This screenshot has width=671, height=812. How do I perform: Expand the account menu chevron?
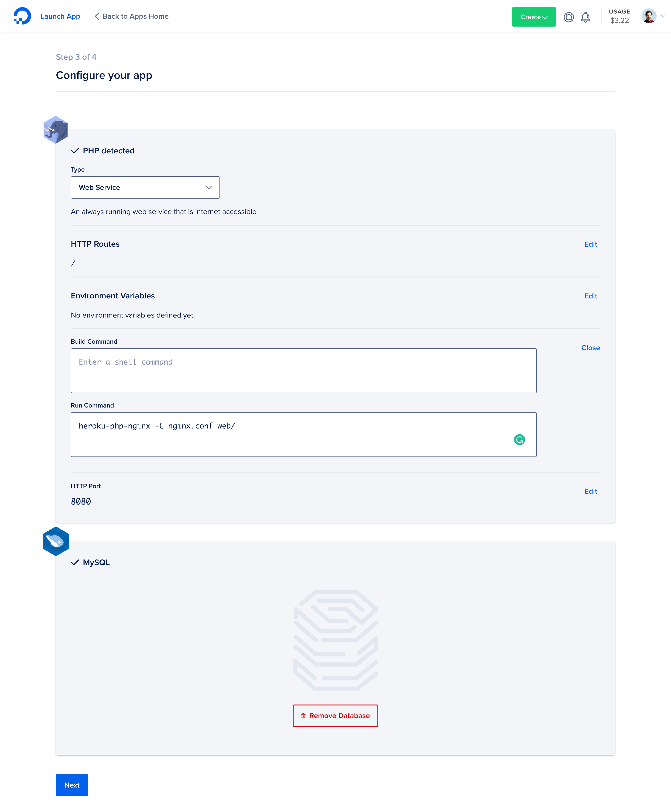point(663,16)
